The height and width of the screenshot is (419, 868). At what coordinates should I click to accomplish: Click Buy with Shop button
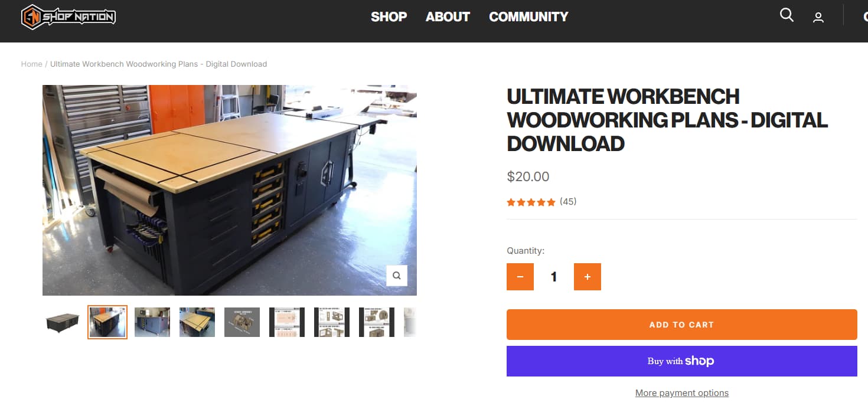tap(681, 361)
